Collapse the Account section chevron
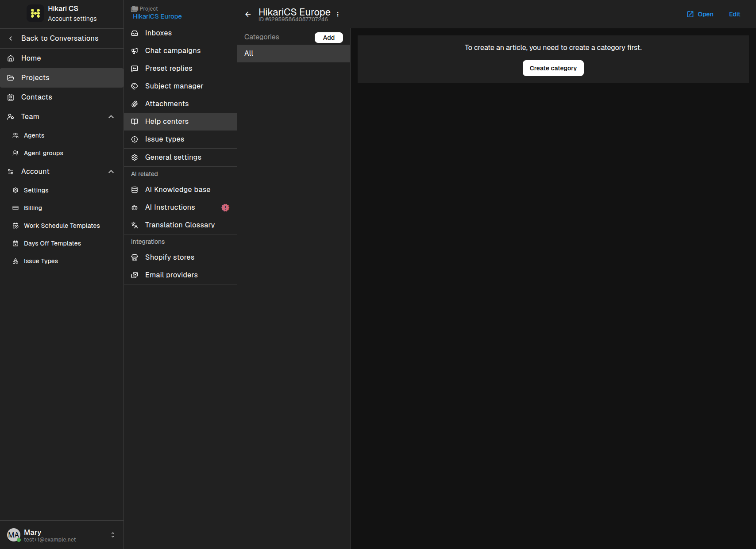756x549 pixels. tap(111, 172)
